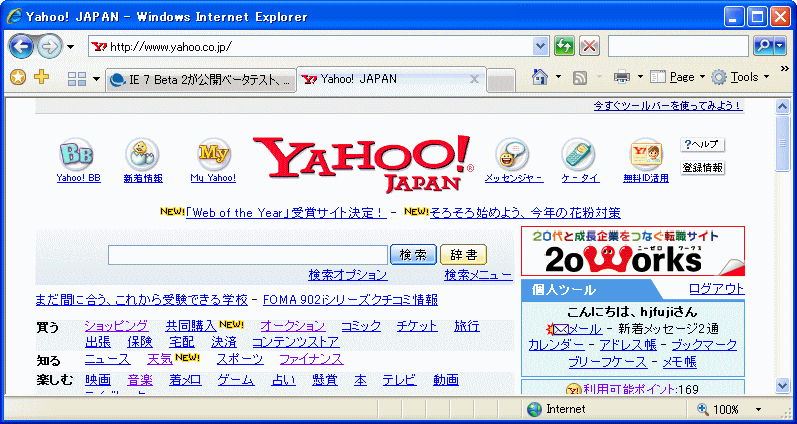The width and height of the screenshot is (797, 424).
Task: Open Favorites Center star icon
Action: point(18,78)
